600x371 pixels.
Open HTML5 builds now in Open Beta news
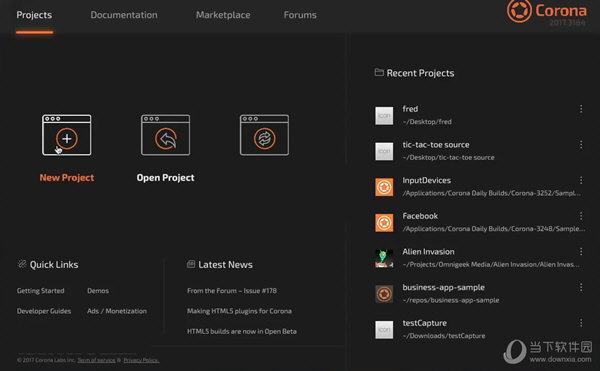(242, 331)
